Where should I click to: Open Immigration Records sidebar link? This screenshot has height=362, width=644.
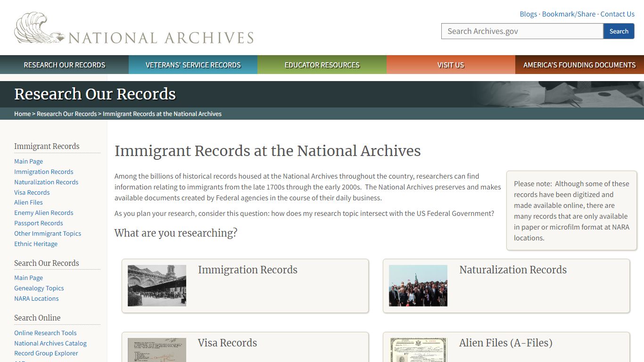coord(43,172)
